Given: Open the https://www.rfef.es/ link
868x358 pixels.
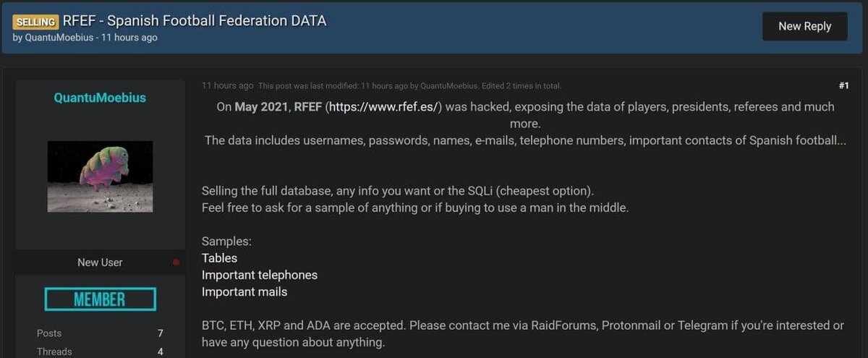Looking at the screenshot, I should point(385,107).
